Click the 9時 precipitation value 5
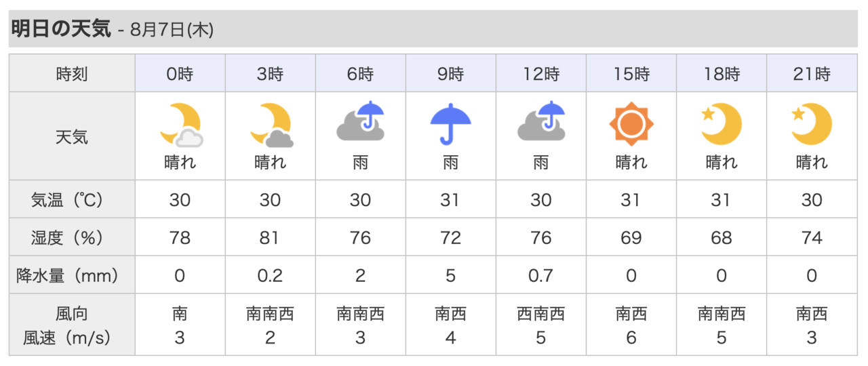The image size is (868, 366). click(451, 276)
